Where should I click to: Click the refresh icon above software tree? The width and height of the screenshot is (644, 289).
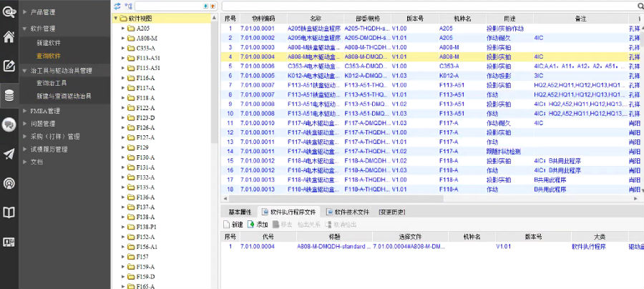[x=117, y=6]
